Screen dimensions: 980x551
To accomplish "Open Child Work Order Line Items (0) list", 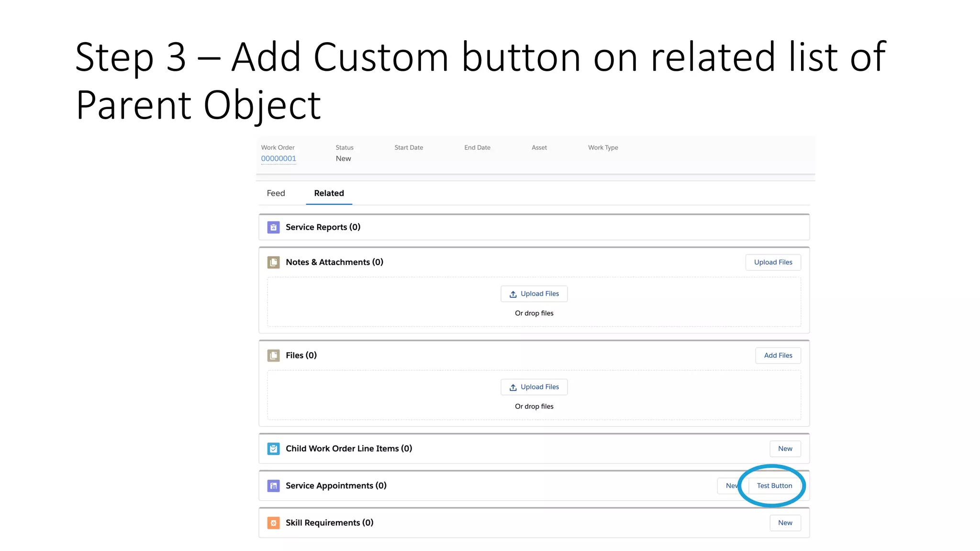I will [x=349, y=449].
